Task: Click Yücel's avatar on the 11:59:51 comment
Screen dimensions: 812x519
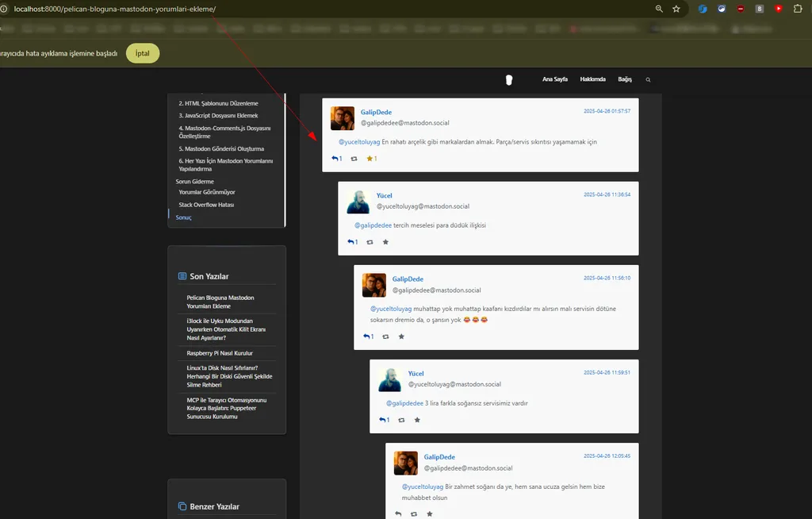Action: pyautogui.click(x=390, y=379)
